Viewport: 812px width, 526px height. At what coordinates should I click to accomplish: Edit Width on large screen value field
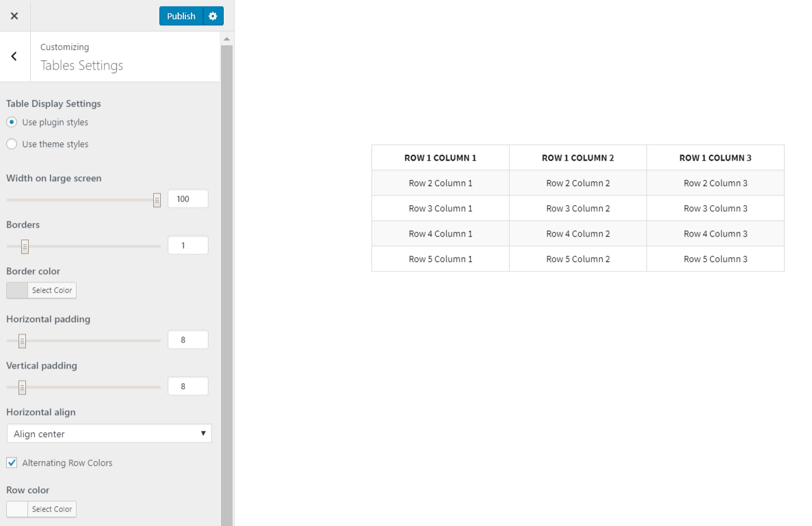click(188, 199)
